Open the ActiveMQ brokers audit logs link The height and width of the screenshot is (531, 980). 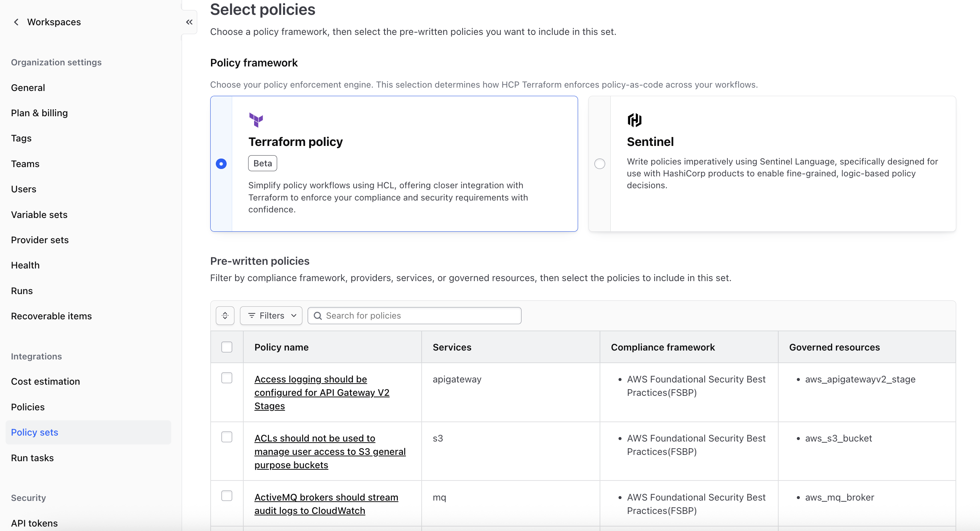tap(327, 504)
